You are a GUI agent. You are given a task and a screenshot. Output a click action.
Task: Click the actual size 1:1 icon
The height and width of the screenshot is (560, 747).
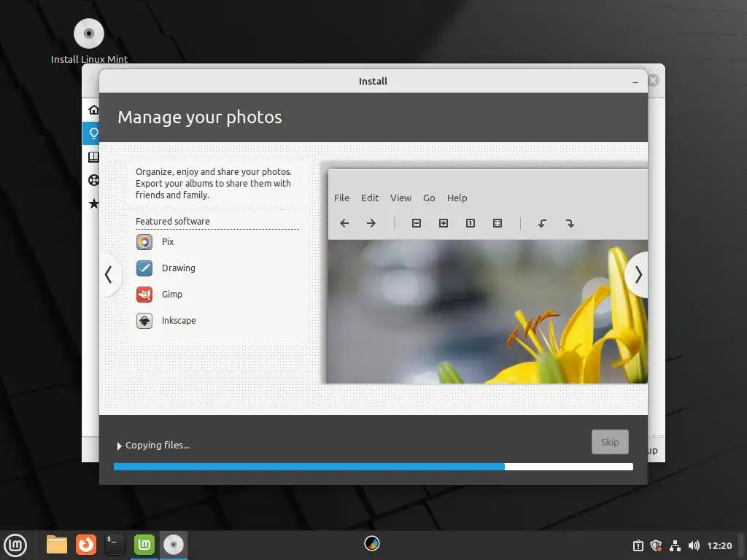point(471,223)
